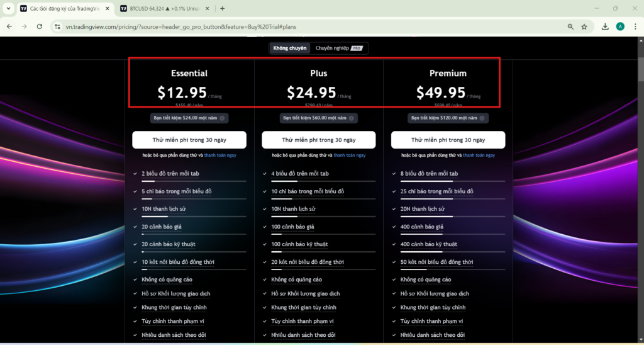Start Plus 30-day free trial
This screenshot has width=644, height=345.
pos(319,140)
